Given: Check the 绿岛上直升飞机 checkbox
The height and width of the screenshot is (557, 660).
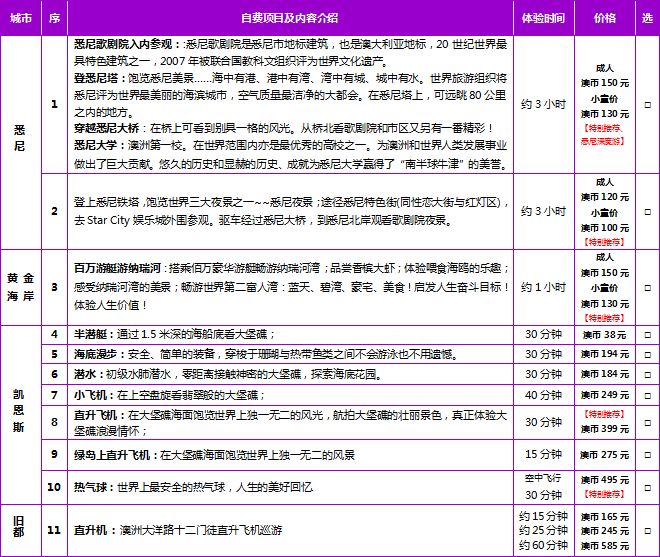Looking at the screenshot, I should (647, 454).
